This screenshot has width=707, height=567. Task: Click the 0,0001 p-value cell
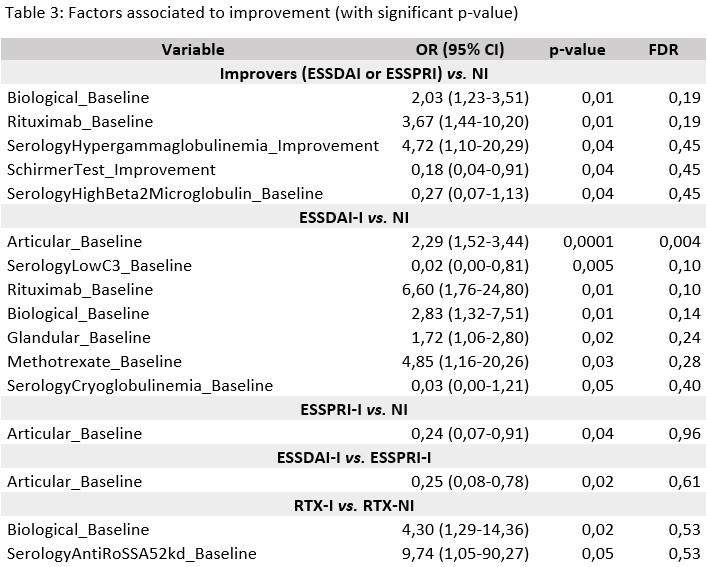583,241
